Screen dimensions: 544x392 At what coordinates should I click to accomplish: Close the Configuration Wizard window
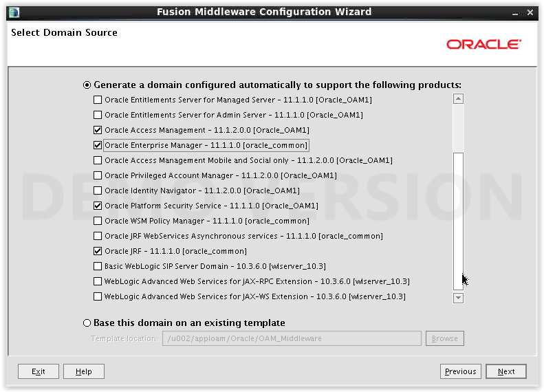(530, 12)
